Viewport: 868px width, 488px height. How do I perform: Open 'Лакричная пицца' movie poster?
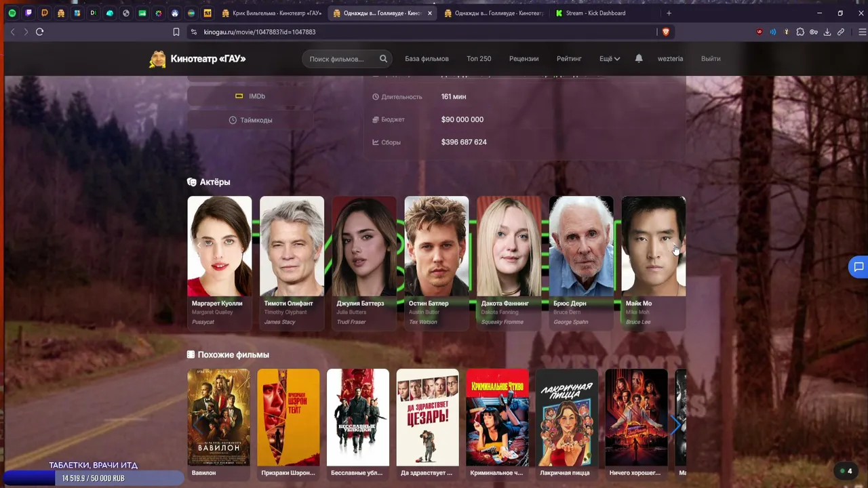(567, 418)
